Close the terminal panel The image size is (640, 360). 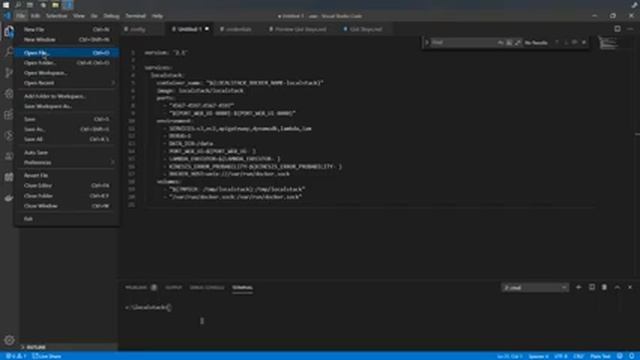pos(630,287)
